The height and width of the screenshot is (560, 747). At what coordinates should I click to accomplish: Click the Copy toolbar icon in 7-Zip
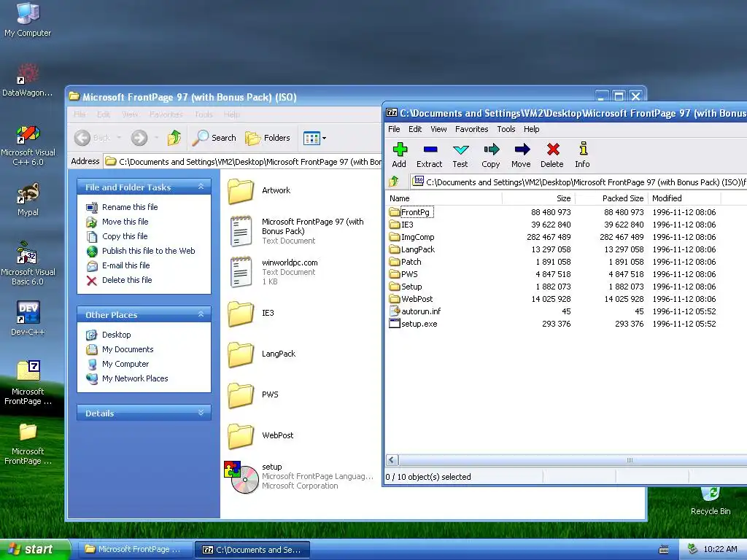490,155
